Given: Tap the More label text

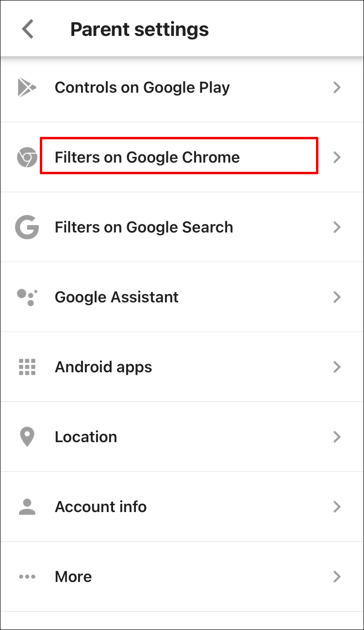Looking at the screenshot, I should (73, 577).
